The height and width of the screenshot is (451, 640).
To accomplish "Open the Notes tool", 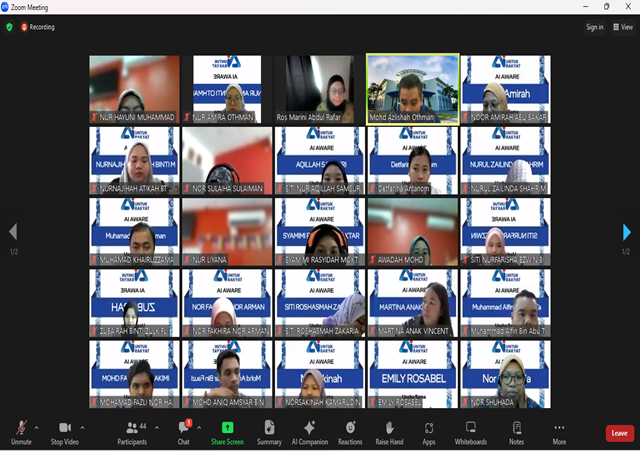I will coord(516,432).
